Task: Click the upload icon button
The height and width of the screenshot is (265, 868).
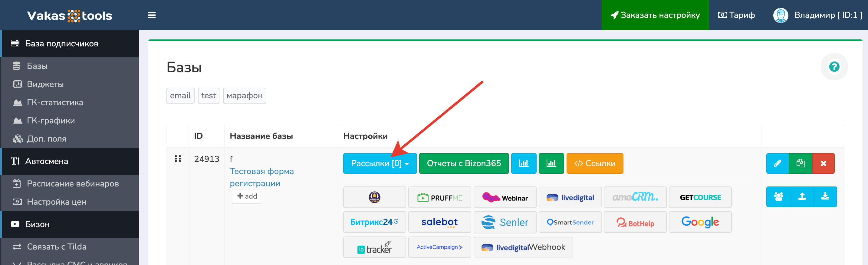Action: click(x=802, y=196)
